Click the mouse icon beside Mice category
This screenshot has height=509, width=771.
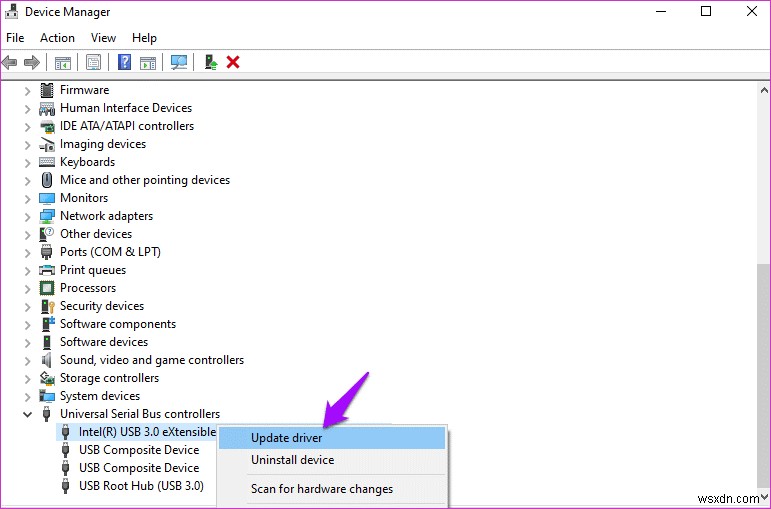(x=47, y=180)
